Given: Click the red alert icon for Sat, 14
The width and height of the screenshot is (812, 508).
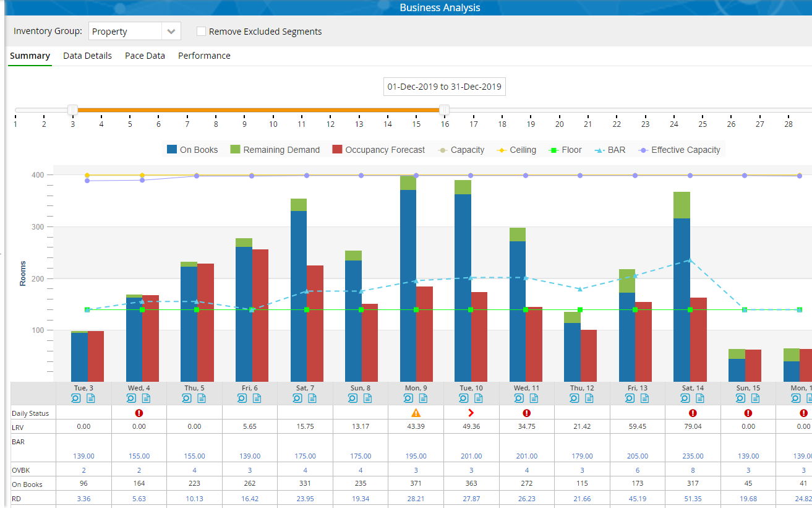Looking at the screenshot, I should [693, 413].
